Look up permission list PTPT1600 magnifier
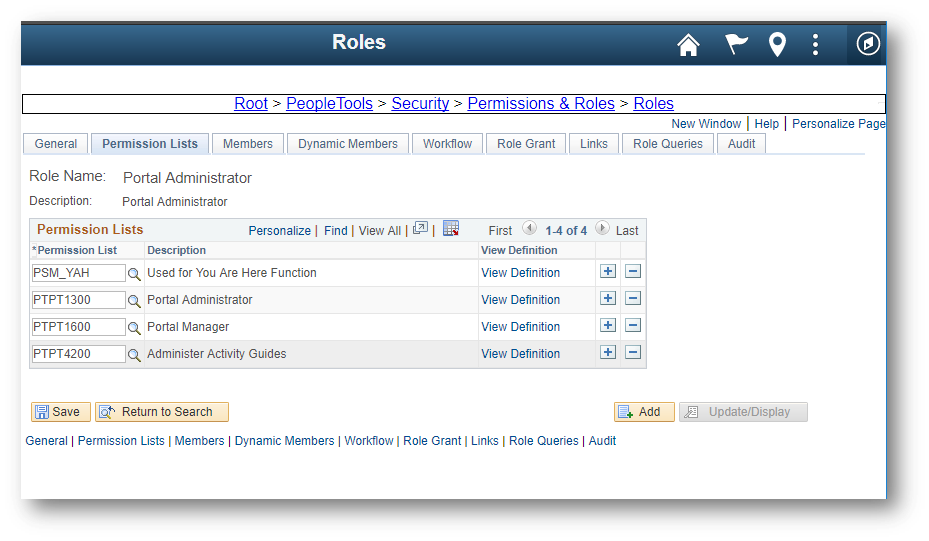This screenshot has height=541, width=929. pyautogui.click(x=134, y=328)
